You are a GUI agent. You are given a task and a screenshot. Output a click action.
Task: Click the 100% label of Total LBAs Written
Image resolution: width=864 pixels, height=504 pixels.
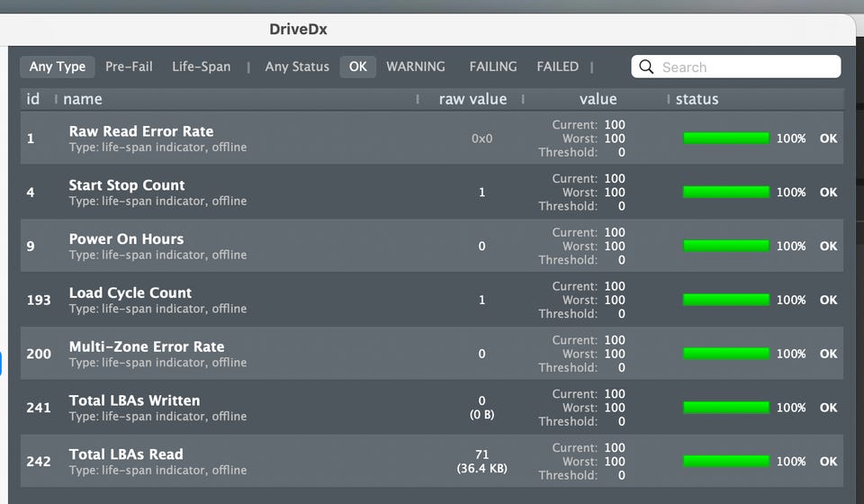(x=791, y=408)
